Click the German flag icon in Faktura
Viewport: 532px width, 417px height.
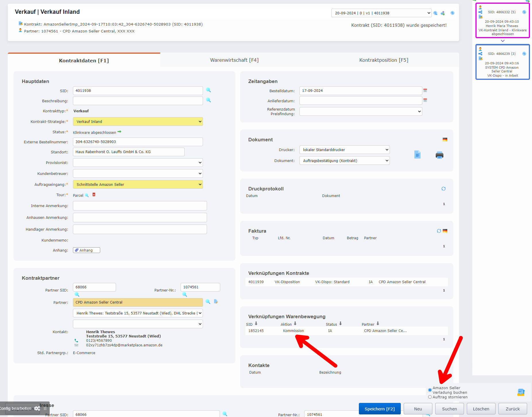[x=445, y=231]
